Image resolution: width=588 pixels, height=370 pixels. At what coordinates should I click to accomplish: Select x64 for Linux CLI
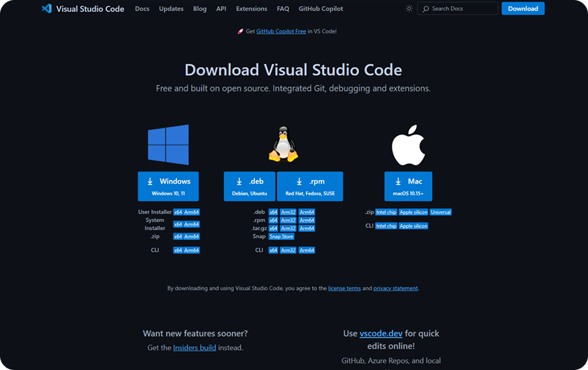pyautogui.click(x=274, y=251)
